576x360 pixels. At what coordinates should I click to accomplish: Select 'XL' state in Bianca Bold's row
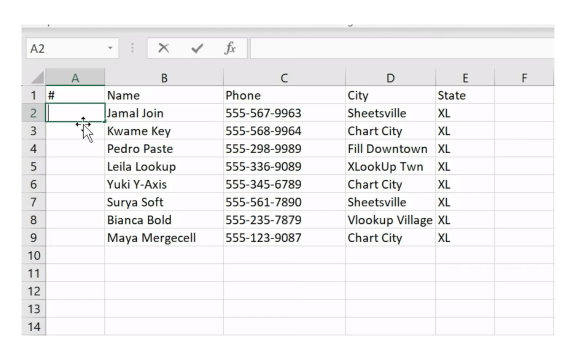[465, 220]
